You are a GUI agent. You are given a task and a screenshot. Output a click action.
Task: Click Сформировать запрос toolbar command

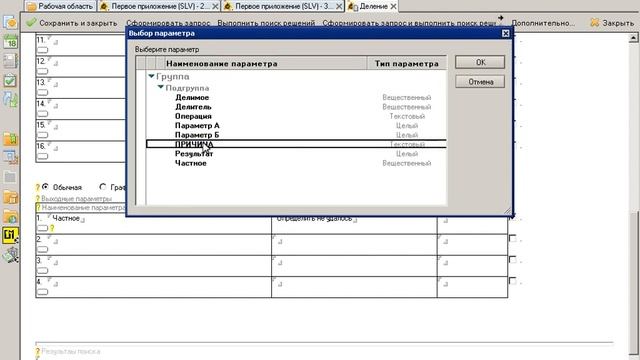point(168,23)
